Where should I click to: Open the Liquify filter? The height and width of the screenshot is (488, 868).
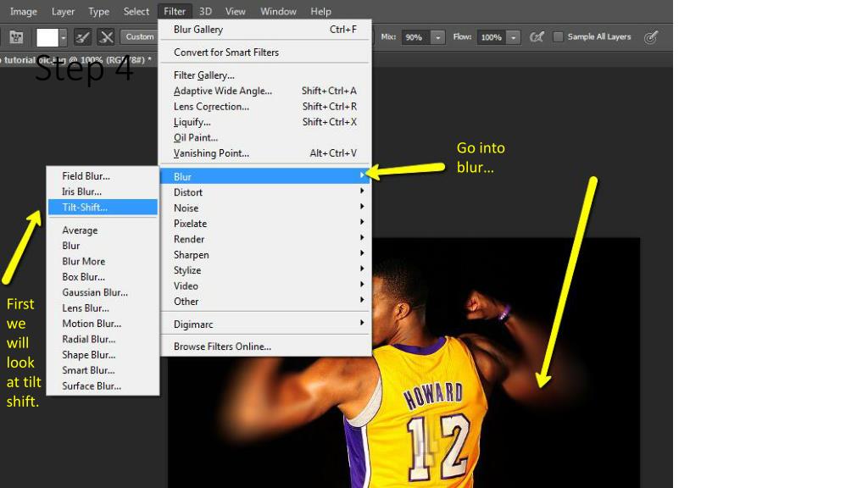265,122
